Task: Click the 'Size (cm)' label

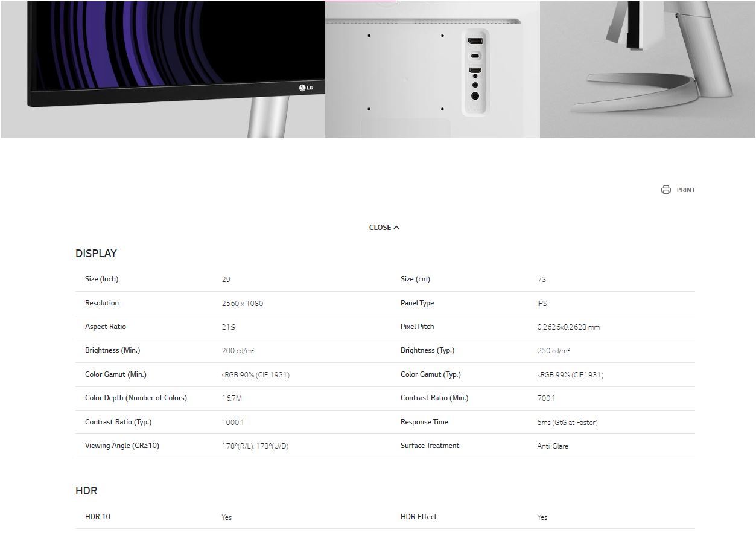Action: coord(415,279)
